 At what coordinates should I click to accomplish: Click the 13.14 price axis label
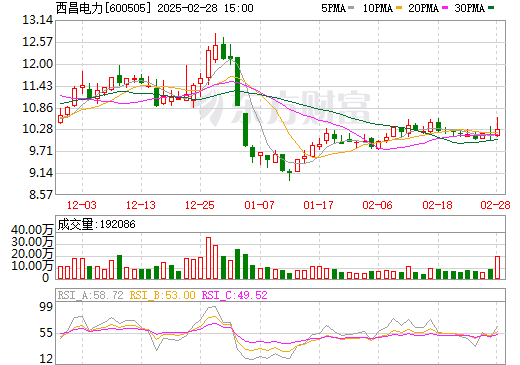coord(38,20)
